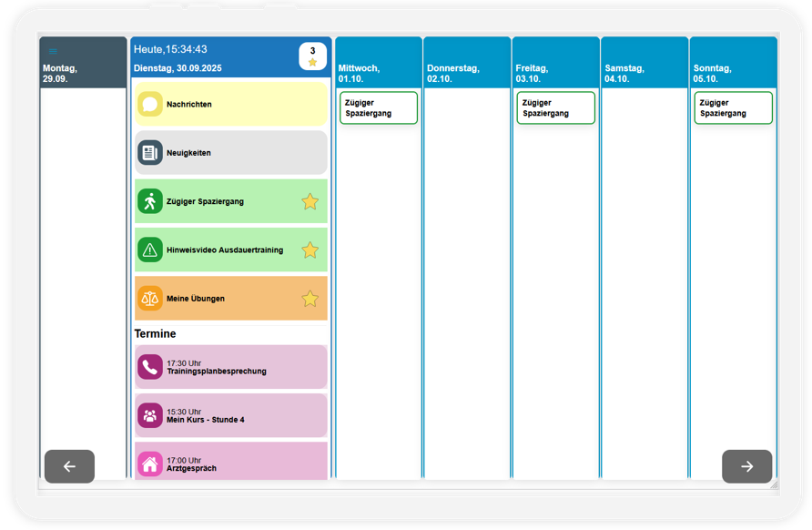The image size is (812, 530).
Task: Click the yellow Nachrichten speech bubble icon
Action: click(x=150, y=104)
